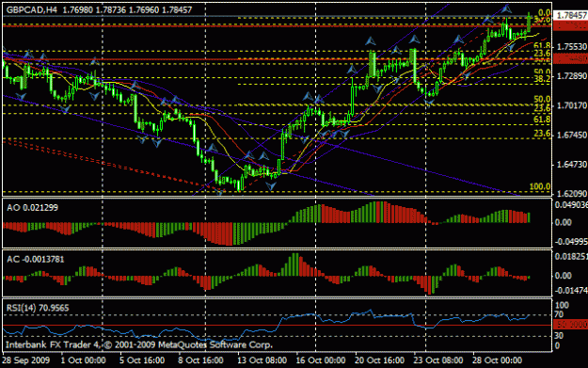This screenshot has width=588, height=368.
Task: Click the 0.049036 value on AO scale
Action: pyautogui.click(x=571, y=205)
